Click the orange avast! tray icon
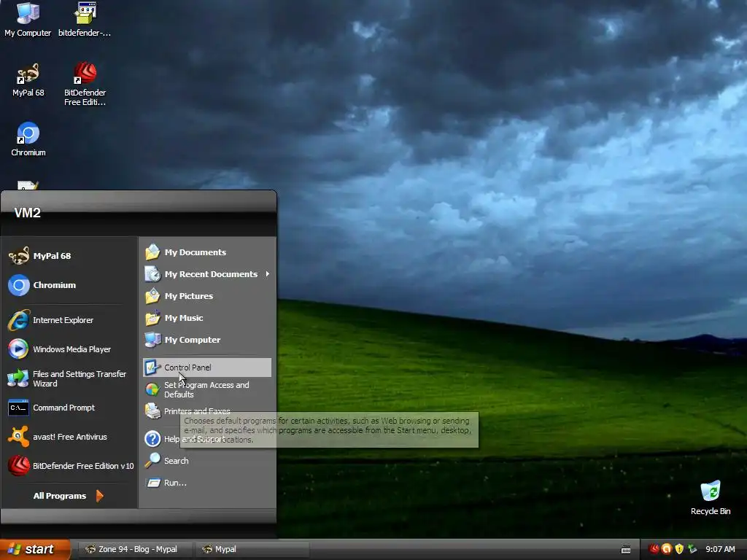 pos(667,549)
